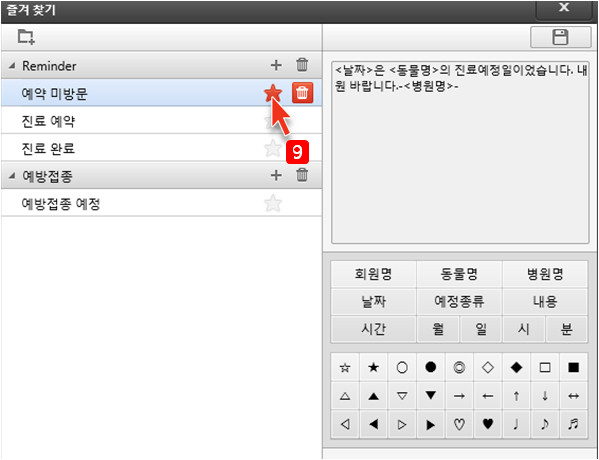The height and width of the screenshot is (460, 599).
Task: Insert the up arrow symbol
Action: 516,396
